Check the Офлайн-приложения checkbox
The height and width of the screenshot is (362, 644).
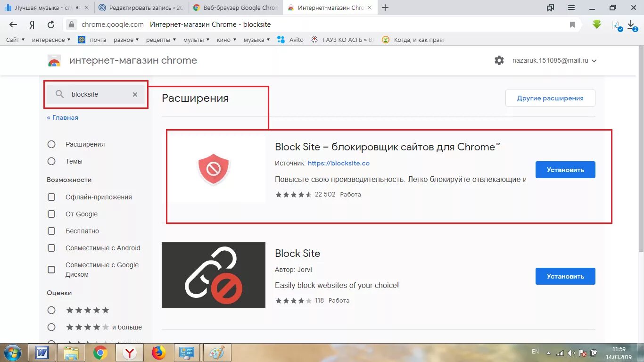click(51, 197)
